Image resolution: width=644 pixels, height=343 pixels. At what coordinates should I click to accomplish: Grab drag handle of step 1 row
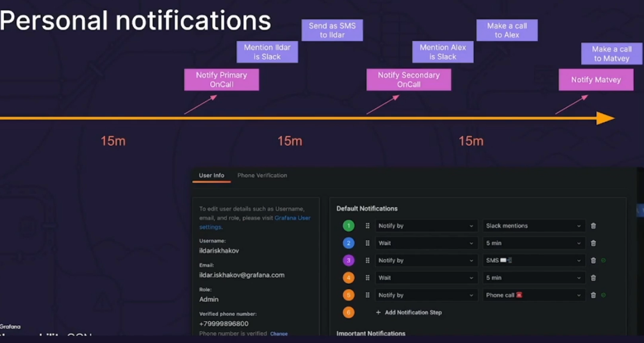tap(368, 226)
